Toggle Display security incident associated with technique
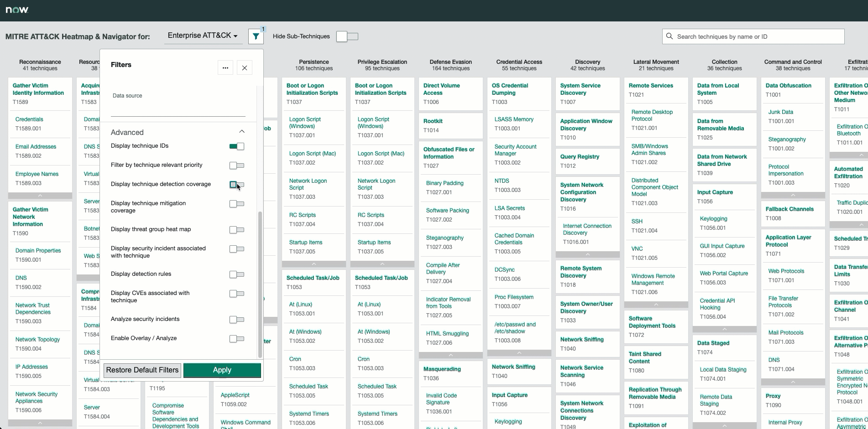The height and width of the screenshot is (429, 868). coord(237,249)
